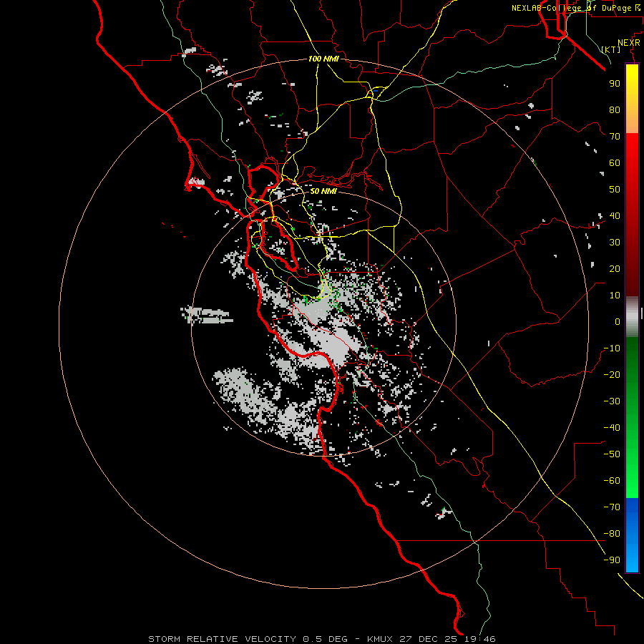Click the gray zero-velocity segment of color bar
644x644 pixels.
pyautogui.click(x=632, y=316)
